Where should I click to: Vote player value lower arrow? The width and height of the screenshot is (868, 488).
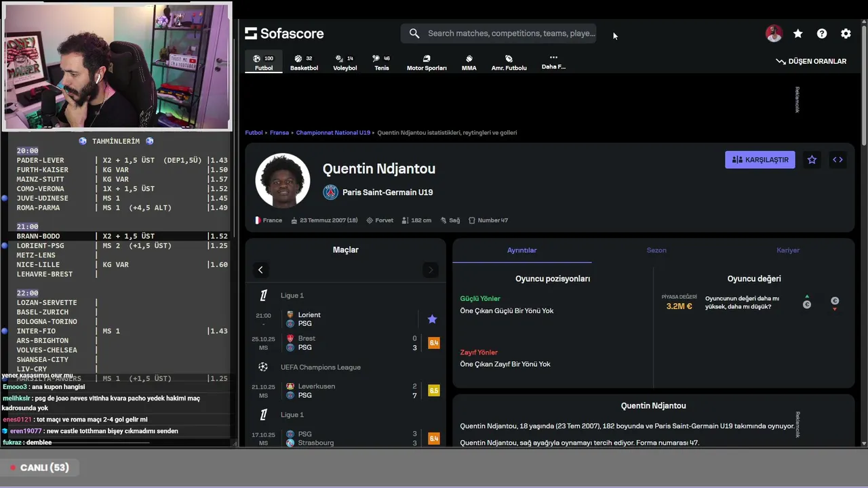835,304
